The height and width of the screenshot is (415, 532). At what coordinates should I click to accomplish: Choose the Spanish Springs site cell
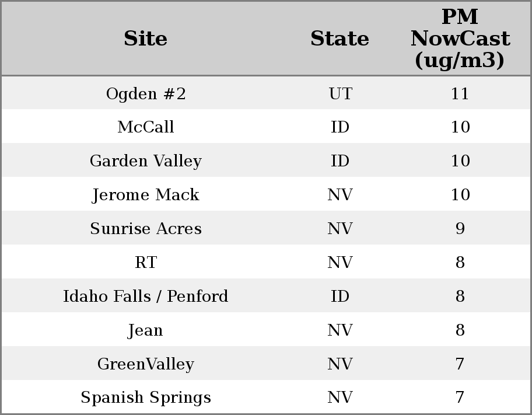(x=146, y=397)
